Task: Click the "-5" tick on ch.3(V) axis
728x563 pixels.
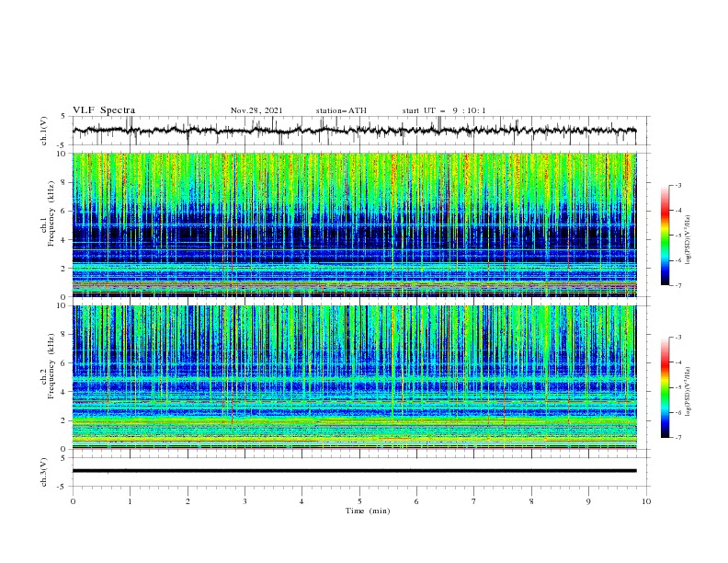Action: click(62, 487)
